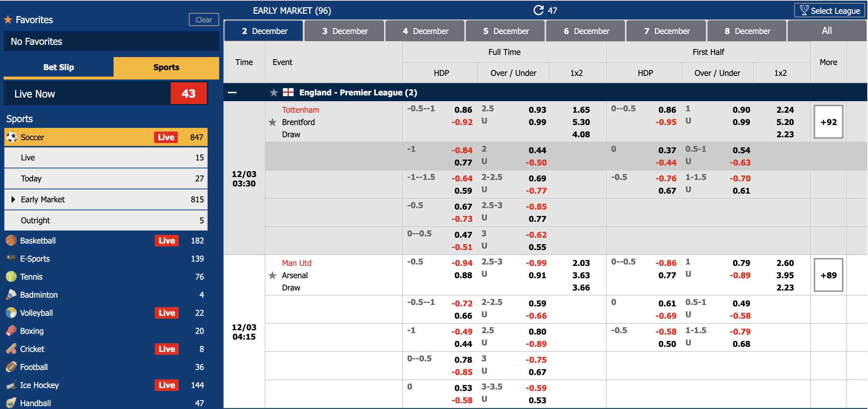Clear the Favorites list

click(x=204, y=20)
